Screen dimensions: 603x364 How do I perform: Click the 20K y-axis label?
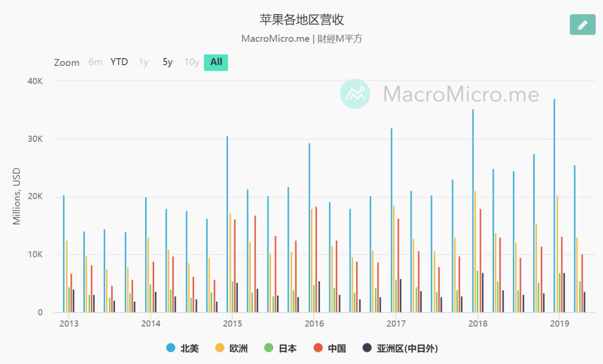35,197
